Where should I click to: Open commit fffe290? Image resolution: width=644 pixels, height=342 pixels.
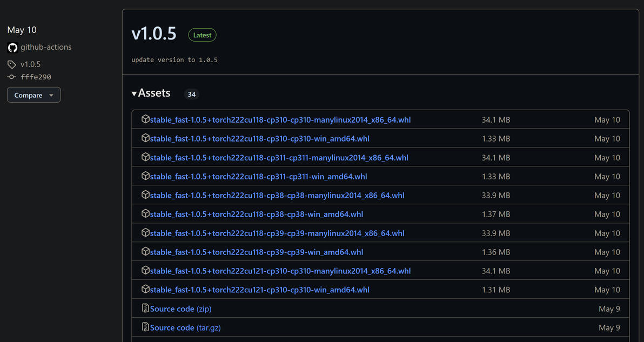pyautogui.click(x=36, y=77)
